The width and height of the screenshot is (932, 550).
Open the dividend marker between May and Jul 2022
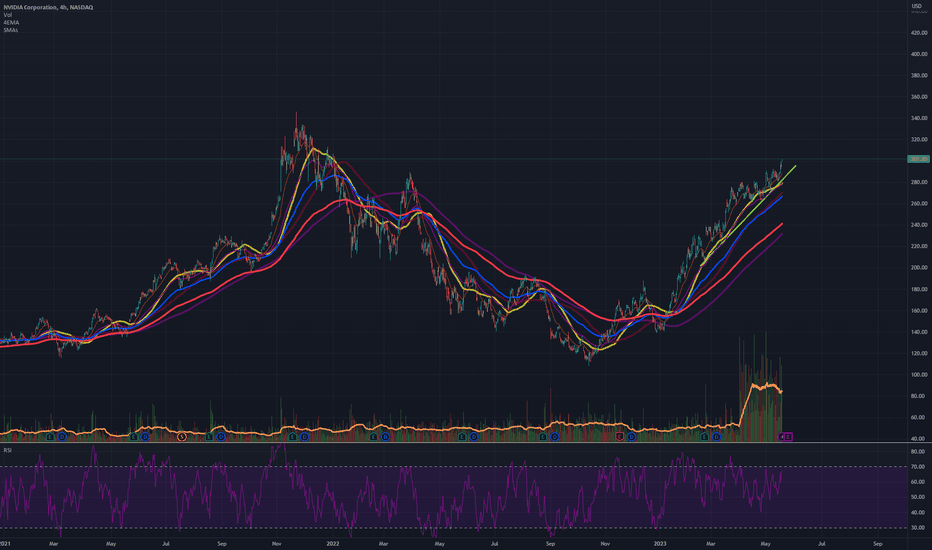474,437
